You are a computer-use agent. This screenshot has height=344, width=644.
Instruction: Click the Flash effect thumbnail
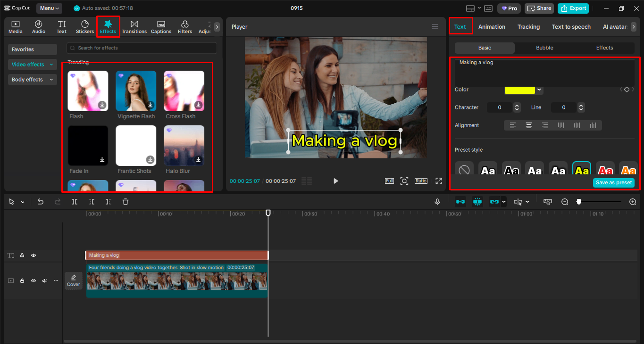coord(88,90)
